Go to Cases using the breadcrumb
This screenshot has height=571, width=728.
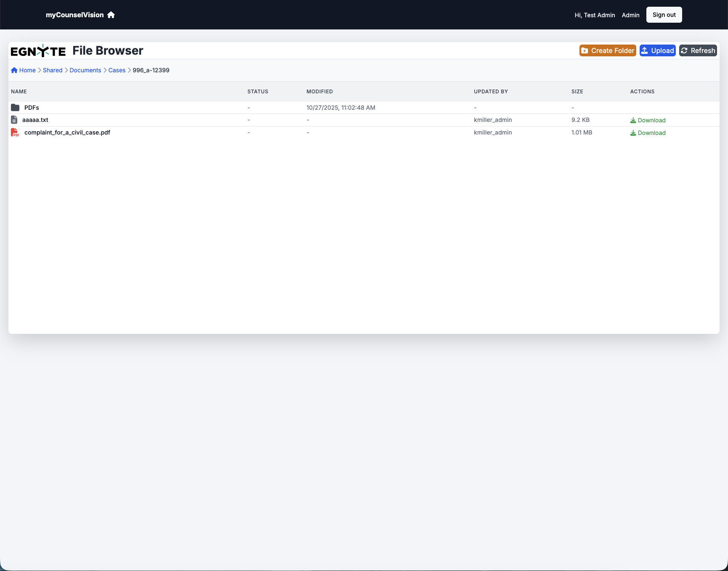[x=117, y=70]
